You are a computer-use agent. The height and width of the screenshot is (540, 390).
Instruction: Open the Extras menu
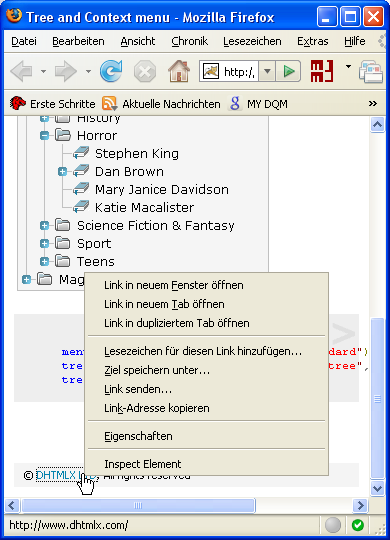coord(312,41)
